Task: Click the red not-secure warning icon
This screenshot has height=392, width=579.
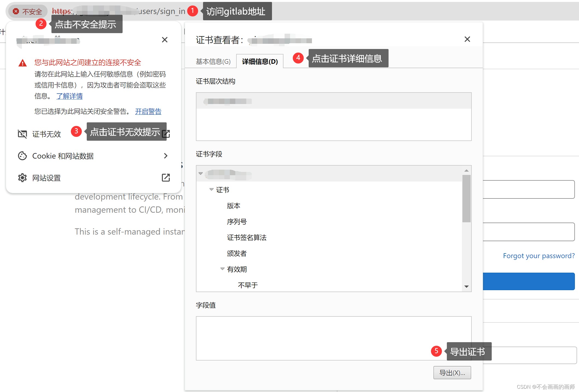Action: pyautogui.click(x=16, y=11)
